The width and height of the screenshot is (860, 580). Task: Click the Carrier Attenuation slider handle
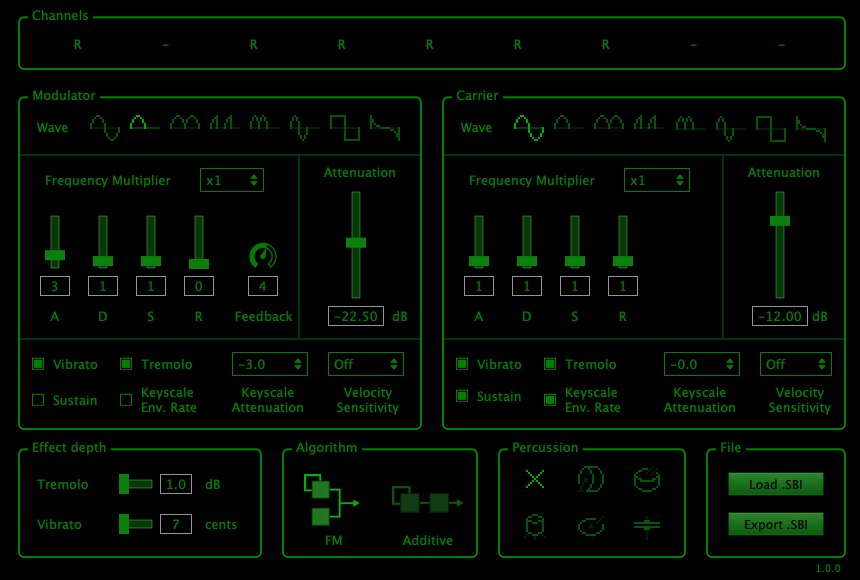coord(780,220)
